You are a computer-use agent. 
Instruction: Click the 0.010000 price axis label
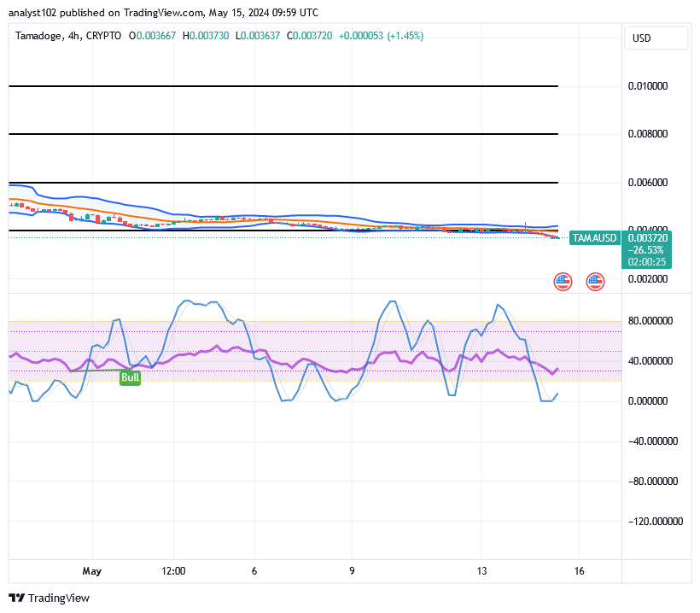(648, 86)
